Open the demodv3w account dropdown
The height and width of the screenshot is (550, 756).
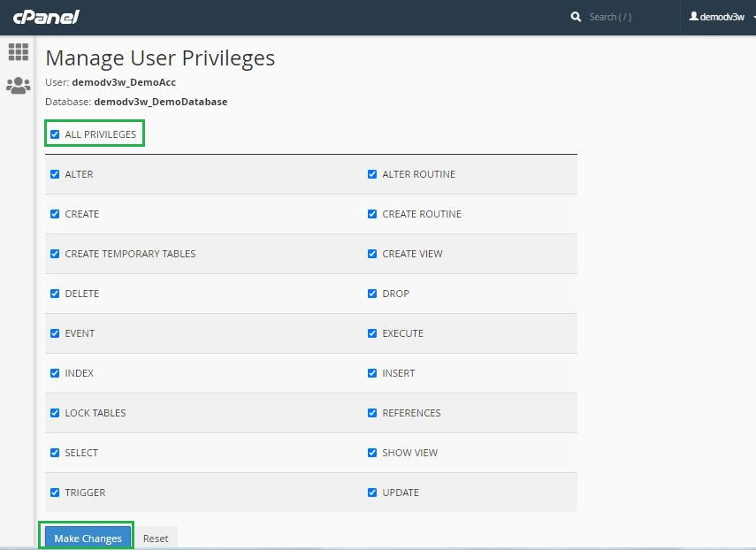722,17
